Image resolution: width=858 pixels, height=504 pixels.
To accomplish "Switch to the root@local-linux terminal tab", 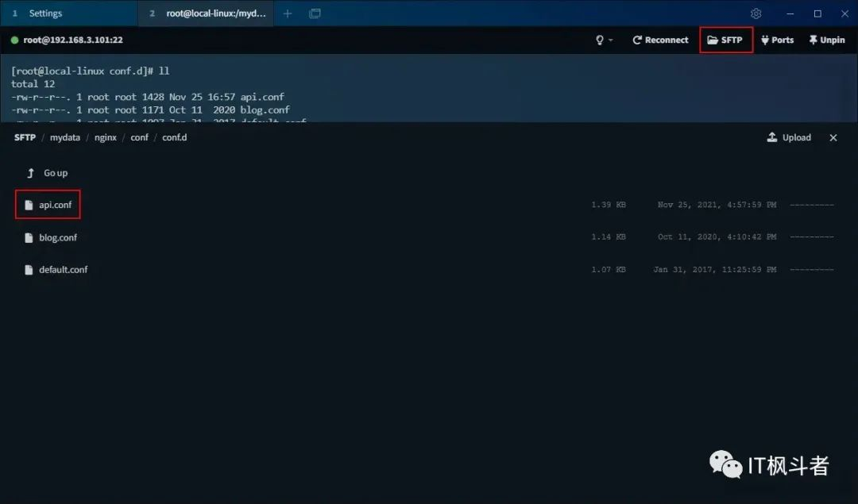I will tap(206, 13).
